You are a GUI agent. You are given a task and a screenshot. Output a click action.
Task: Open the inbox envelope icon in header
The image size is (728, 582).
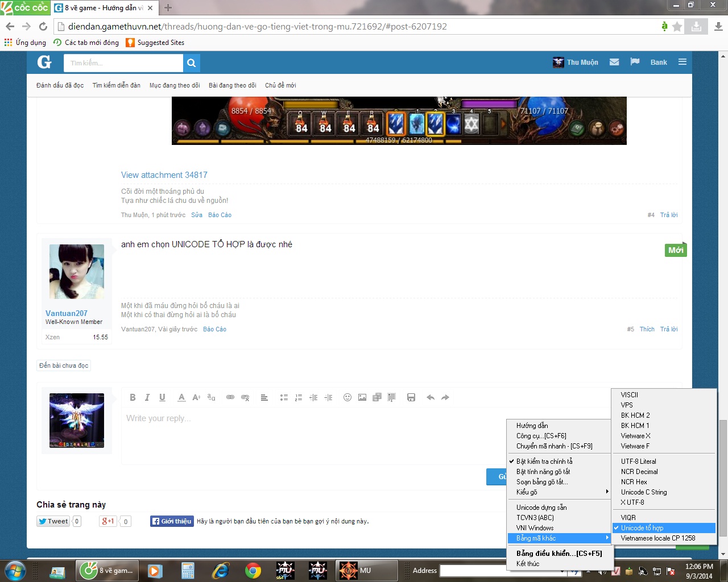[x=614, y=62]
